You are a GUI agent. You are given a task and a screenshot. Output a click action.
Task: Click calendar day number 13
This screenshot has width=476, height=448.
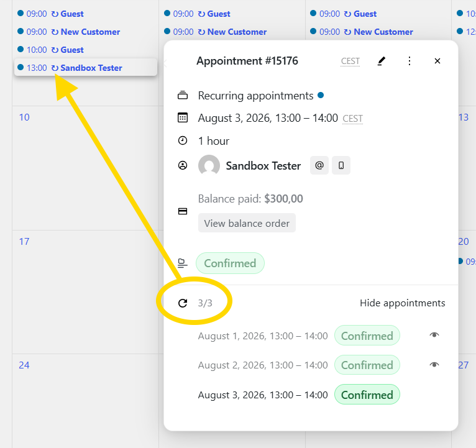tap(463, 117)
